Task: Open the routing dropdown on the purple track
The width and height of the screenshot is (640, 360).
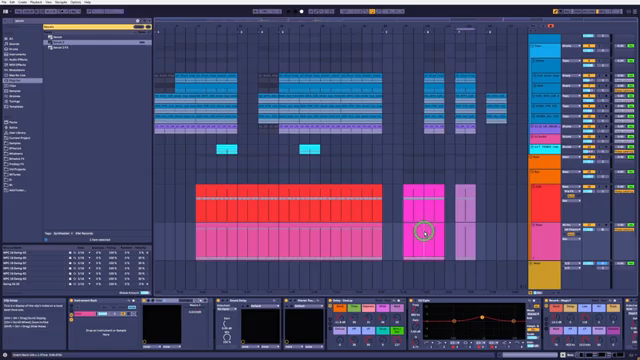Action: [x=571, y=127]
